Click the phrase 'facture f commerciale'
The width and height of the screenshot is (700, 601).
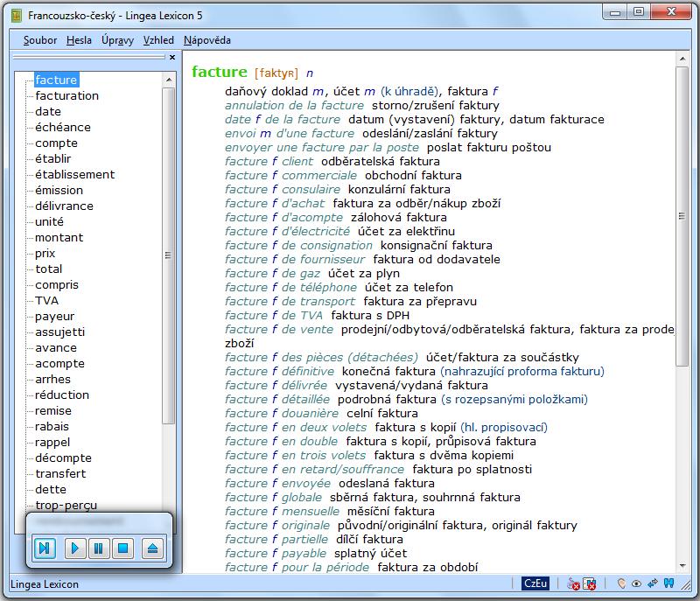point(291,175)
